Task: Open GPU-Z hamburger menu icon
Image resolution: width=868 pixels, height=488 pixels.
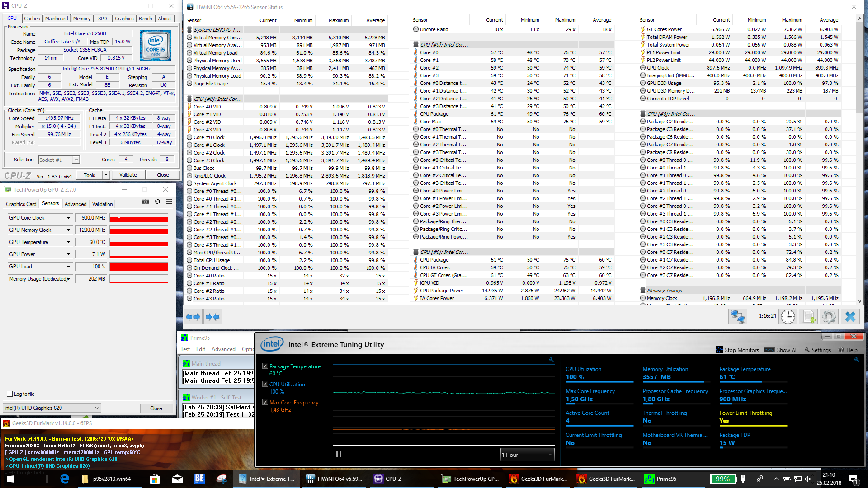Action: click(x=169, y=202)
